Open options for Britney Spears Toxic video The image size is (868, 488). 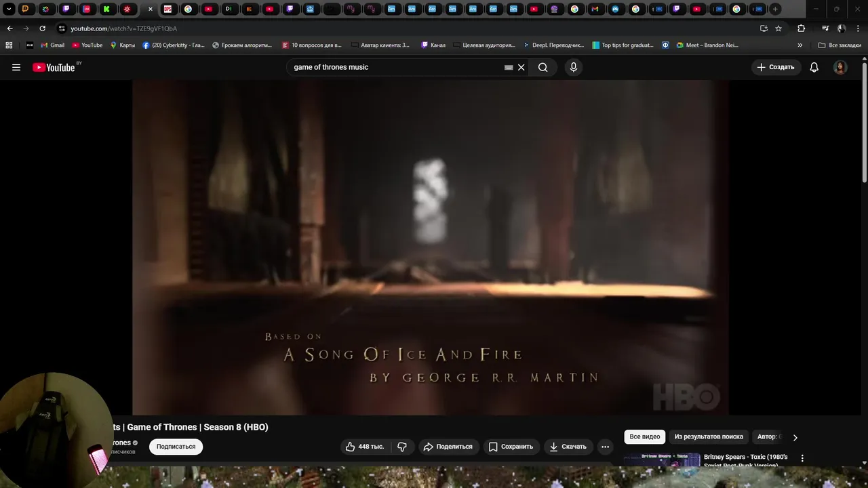[x=802, y=458]
